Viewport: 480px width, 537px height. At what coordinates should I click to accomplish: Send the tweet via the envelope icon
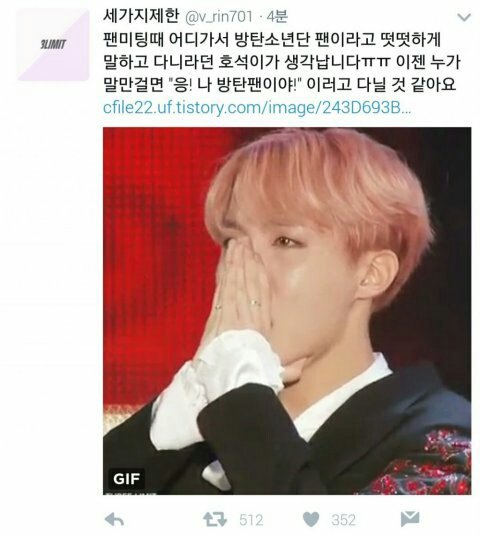(x=409, y=519)
